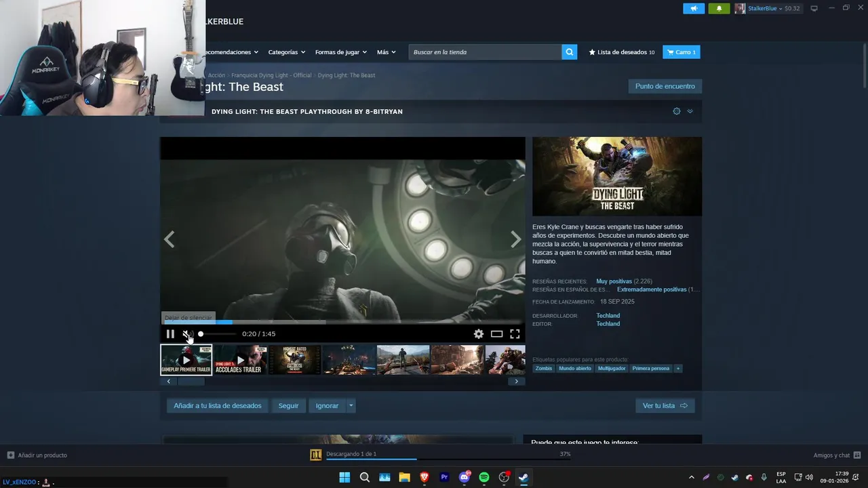Select the Primera persona tag
The height and width of the screenshot is (488, 868).
click(x=651, y=369)
